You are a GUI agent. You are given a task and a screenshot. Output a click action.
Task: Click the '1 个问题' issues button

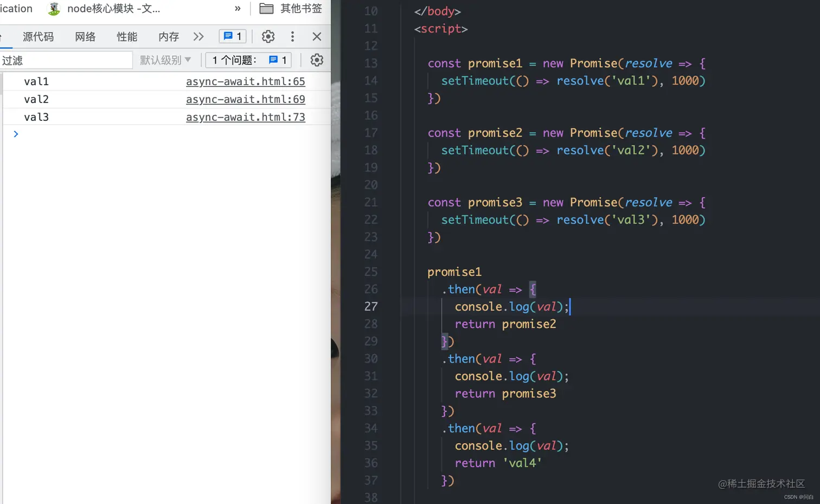[249, 60]
